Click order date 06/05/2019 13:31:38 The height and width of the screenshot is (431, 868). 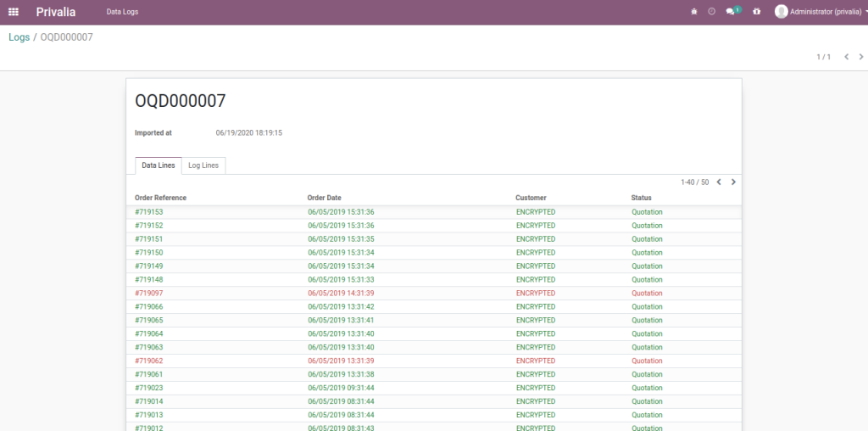pos(341,374)
